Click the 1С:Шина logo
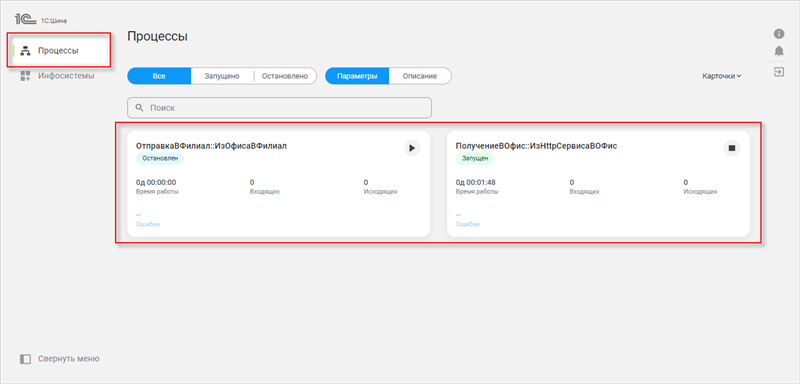The width and height of the screenshot is (800, 384). (x=41, y=20)
